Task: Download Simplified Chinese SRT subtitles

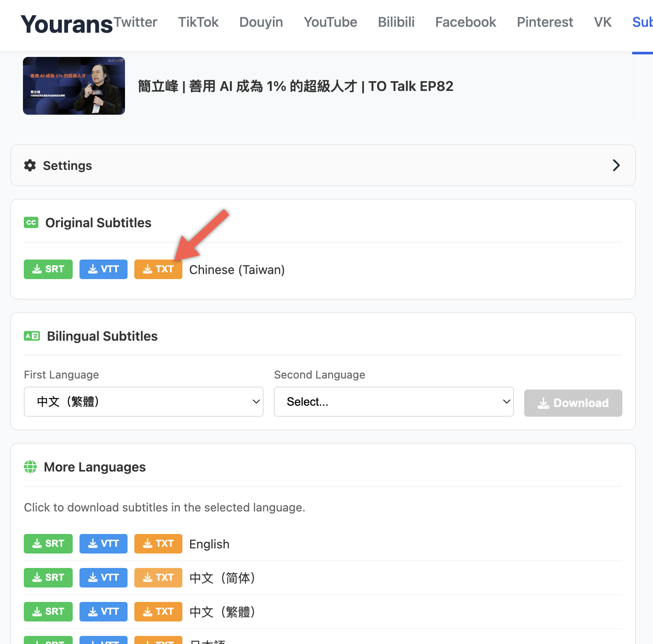Action: click(48, 578)
